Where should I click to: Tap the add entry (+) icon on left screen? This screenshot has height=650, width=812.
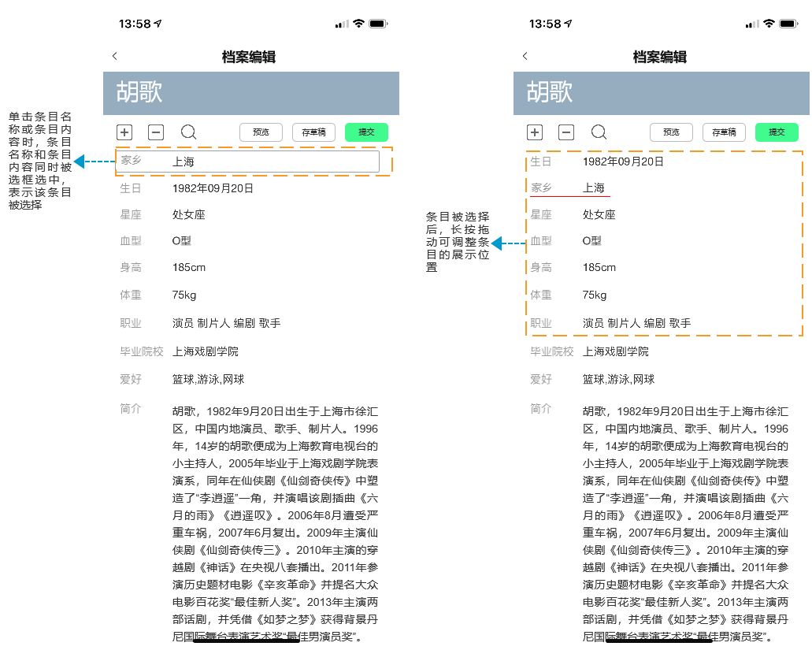coord(124,132)
